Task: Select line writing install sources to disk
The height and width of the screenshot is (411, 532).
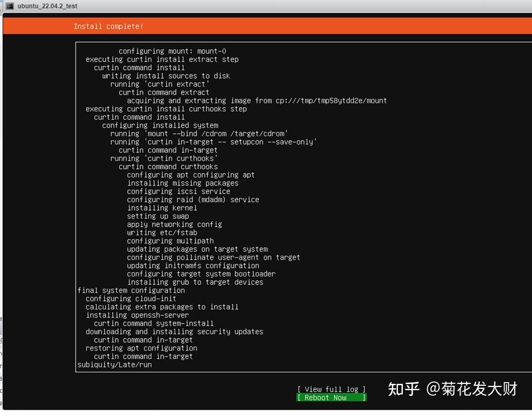Action: point(166,76)
